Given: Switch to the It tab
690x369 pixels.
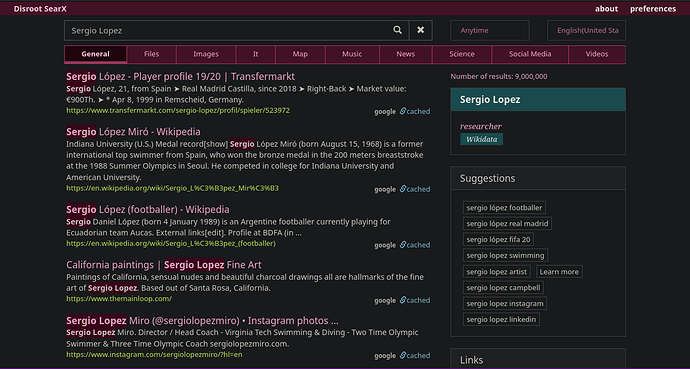Looking at the screenshot, I should [x=256, y=54].
